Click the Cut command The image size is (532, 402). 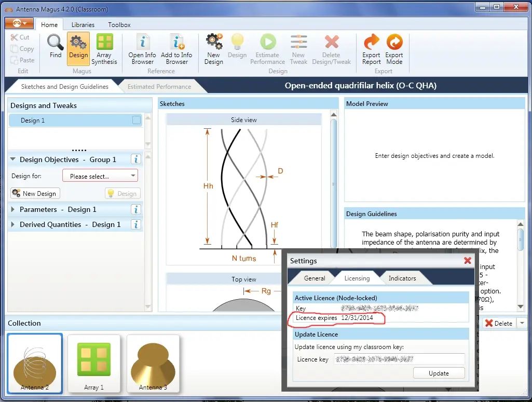tap(20, 37)
